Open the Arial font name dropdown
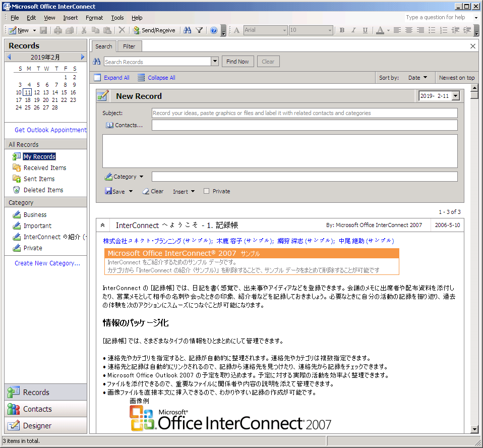This screenshot has width=483, height=448. point(285,30)
